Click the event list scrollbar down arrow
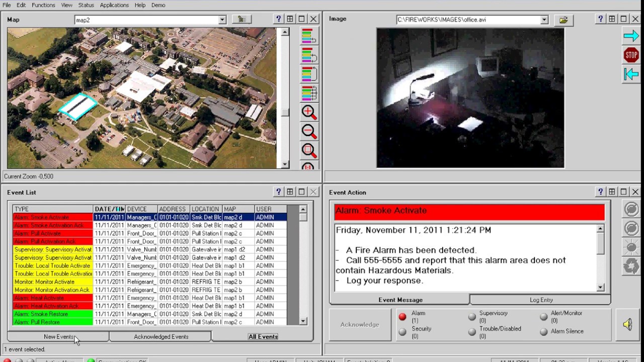The height and width of the screenshot is (362, 644). 303,321
